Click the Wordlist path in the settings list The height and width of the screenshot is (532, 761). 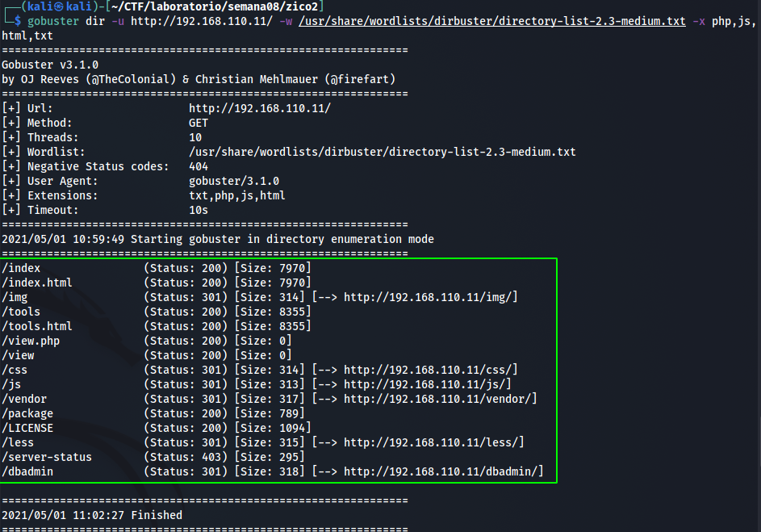[382, 152]
